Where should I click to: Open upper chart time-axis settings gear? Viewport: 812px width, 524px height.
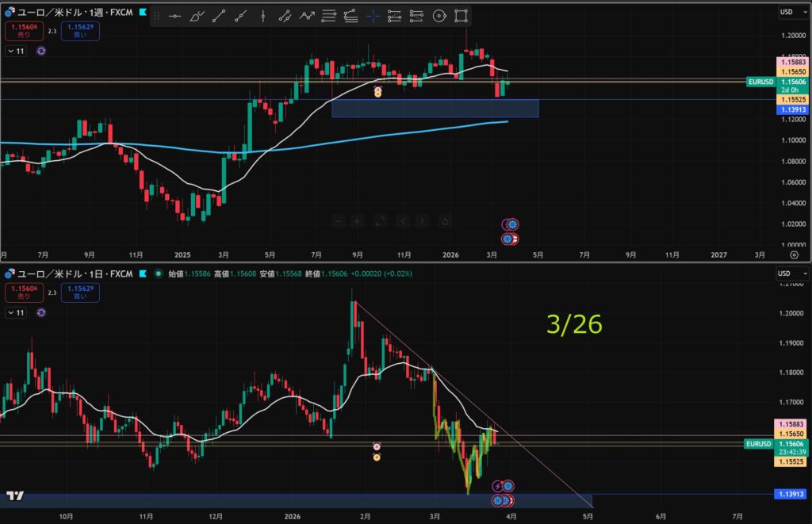795,255
